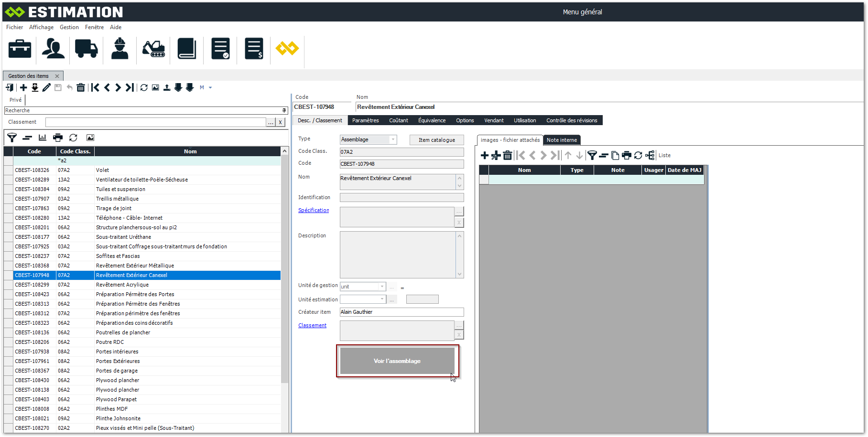Click the Voir l'assemblage button
This screenshot has height=437, width=868.
coord(397,361)
